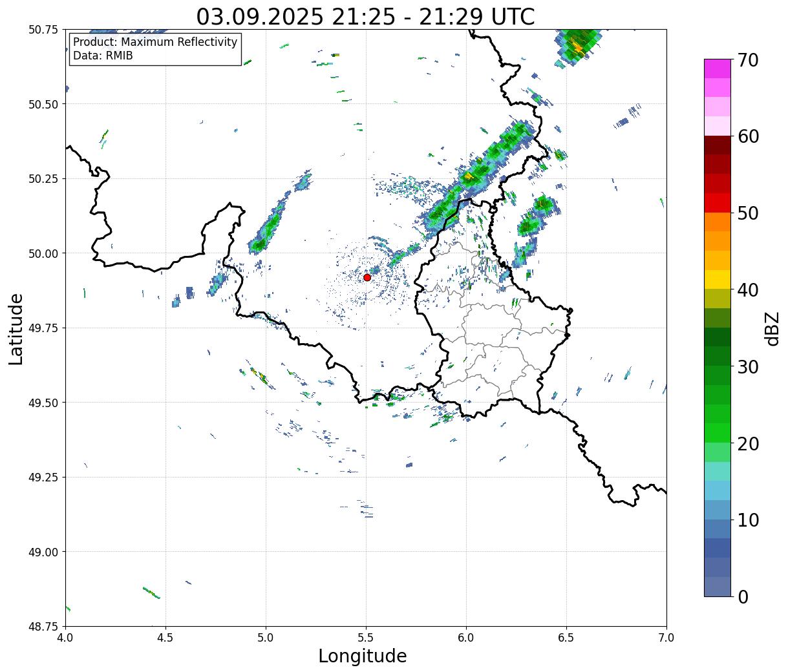Click latitude tick label 49.50
Image resolution: width=788 pixels, height=672 pixels.
point(43,403)
